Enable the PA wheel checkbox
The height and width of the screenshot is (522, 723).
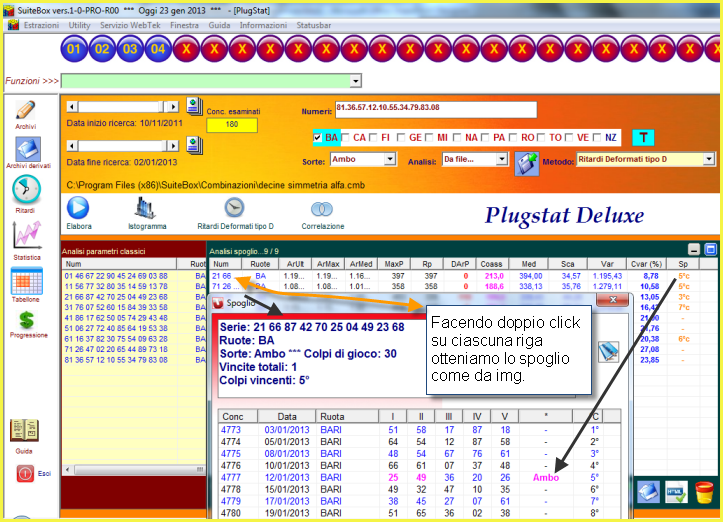[x=485, y=137]
